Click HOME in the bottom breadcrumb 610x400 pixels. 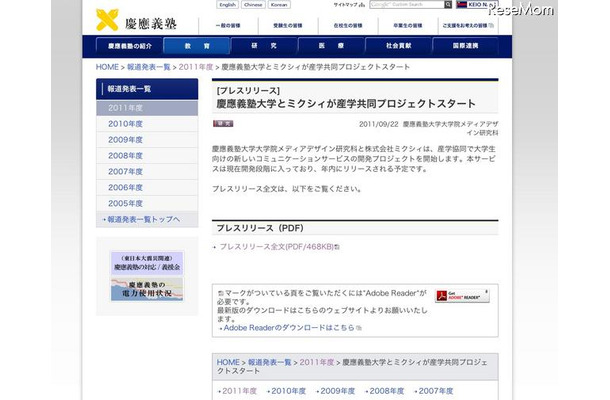pyautogui.click(x=228, y=362)
